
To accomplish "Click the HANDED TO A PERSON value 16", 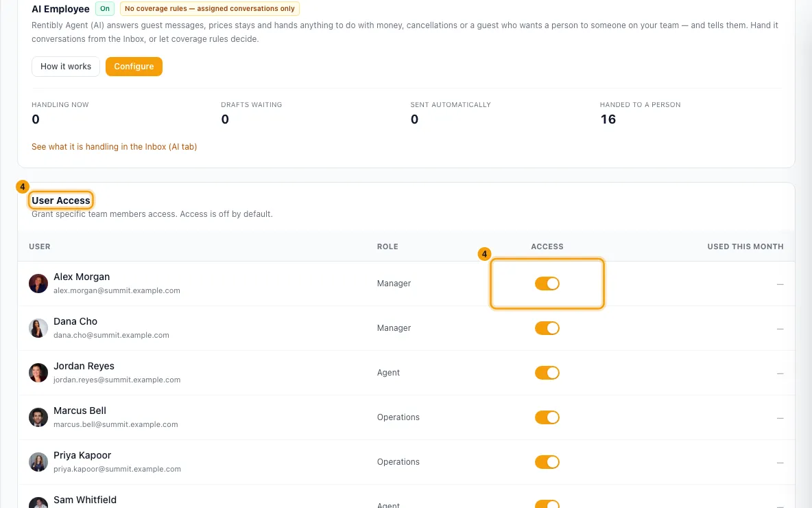I will pyautogui.click(x=608, y=119).
